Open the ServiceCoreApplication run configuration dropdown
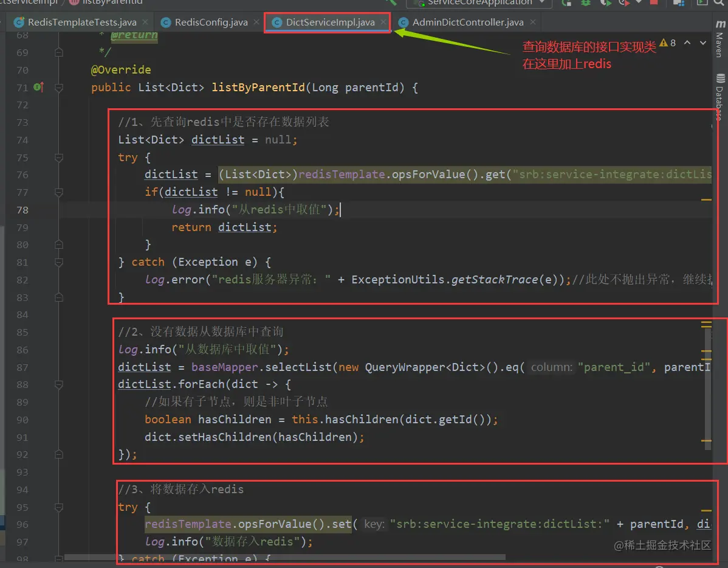Screen dimensions: 728x568 tap(479, 3)
